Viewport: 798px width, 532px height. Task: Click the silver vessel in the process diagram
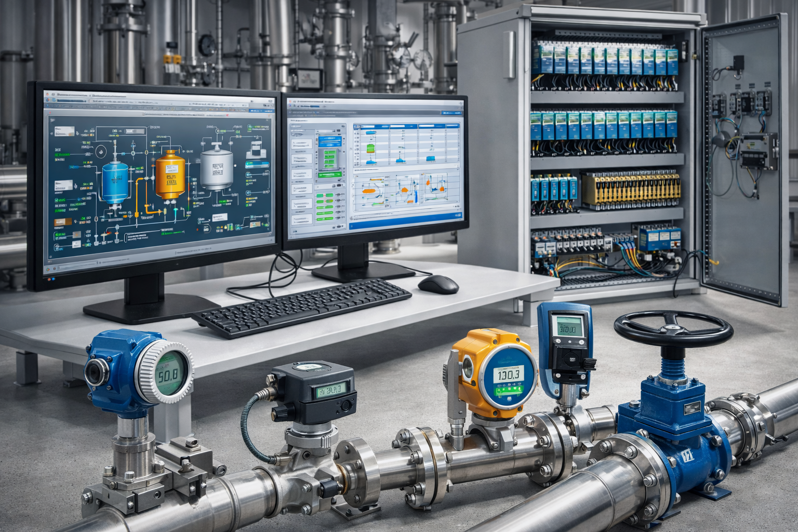[x=217, y=169]
